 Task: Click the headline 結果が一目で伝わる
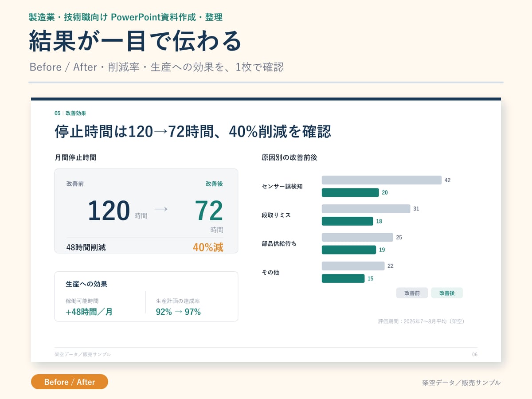[x=136, y=41]
